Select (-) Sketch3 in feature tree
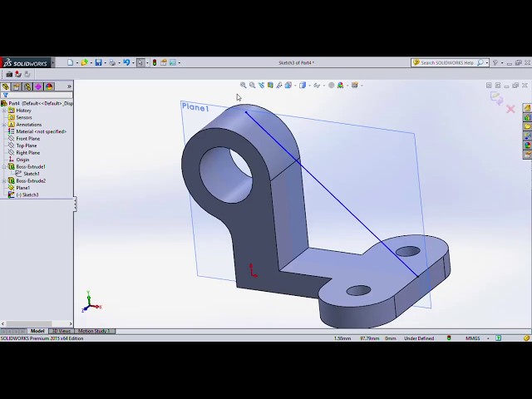Screen dimensions: 532x399 [x=23, y=195]
